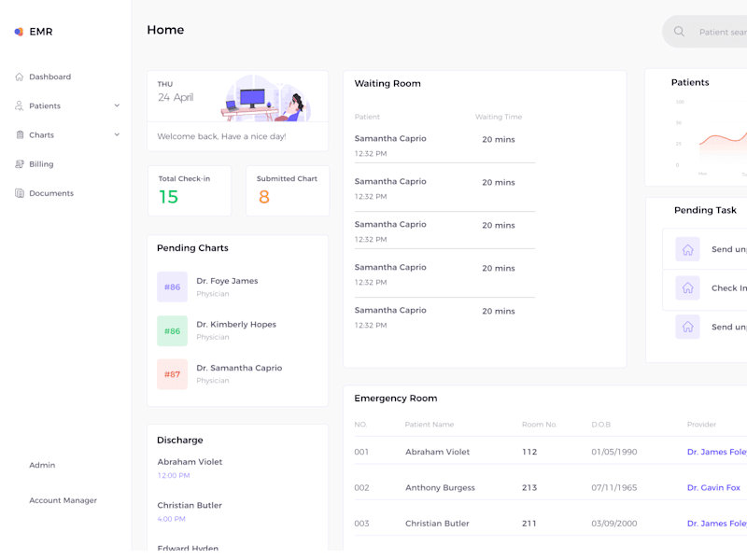Open Billing page in sidebar

coord(41,164)
